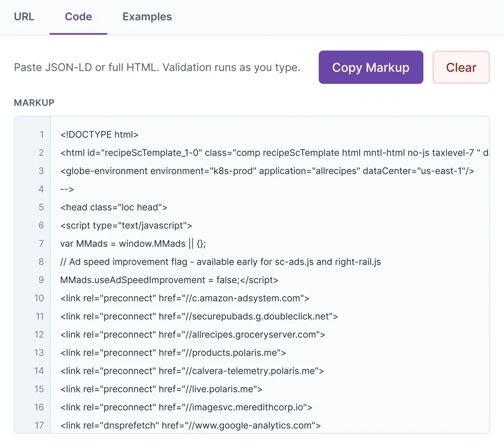Click the calvera-telemetry.polaris.me line
Viewport: 504px width, 446px height.
192,371
